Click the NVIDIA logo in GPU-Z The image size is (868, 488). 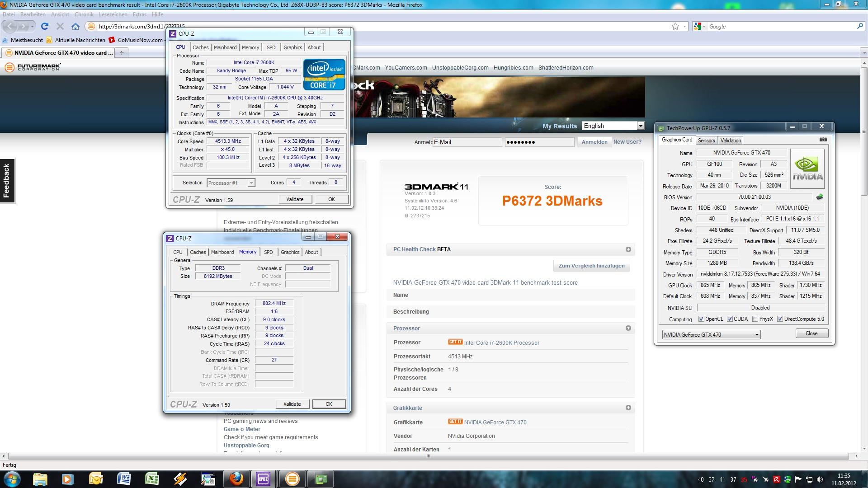tap(808, 169)
